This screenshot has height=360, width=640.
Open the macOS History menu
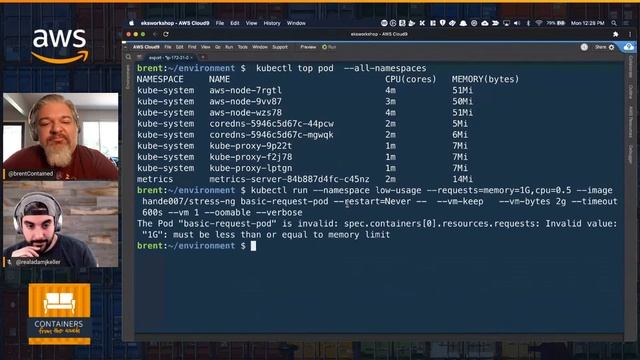pyautogui.click(x=272, y=23)
